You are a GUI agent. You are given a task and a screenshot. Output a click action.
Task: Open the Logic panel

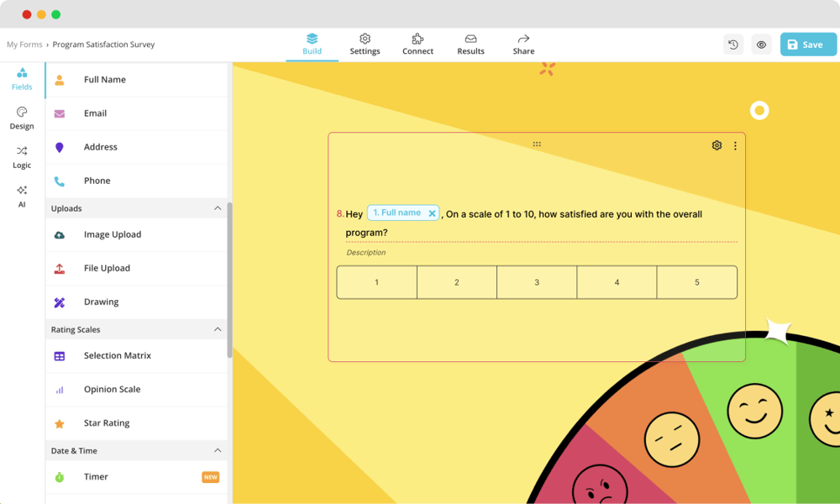click(x=22, y=157)
